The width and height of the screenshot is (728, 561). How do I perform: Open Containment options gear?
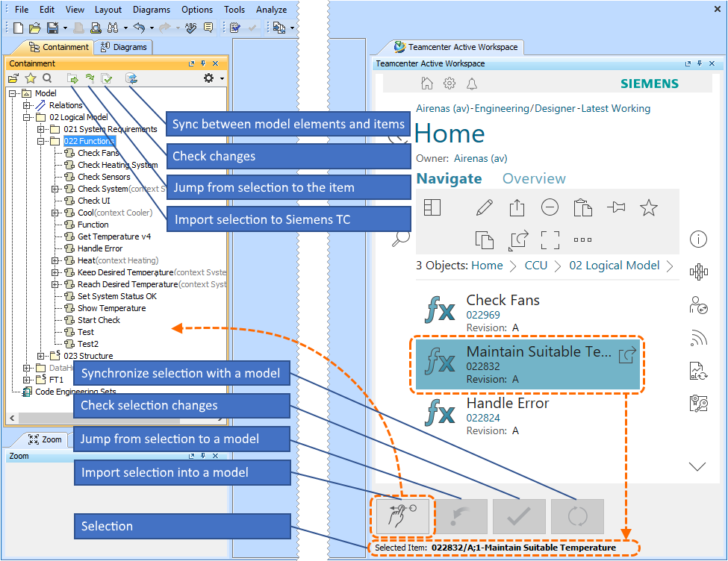pyautogui.click(x=208, y=78)
